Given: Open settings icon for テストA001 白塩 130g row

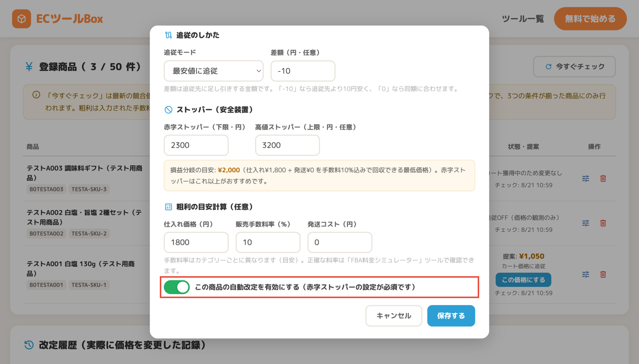Looking at the screenshot, I should point(586,274).
